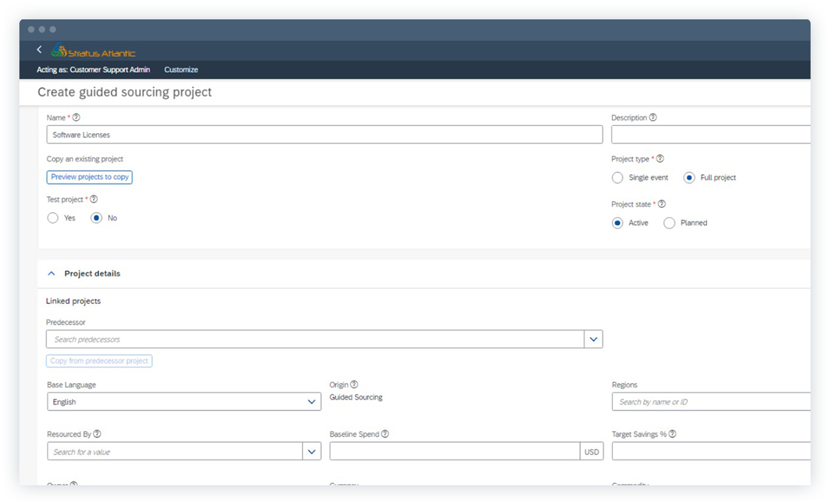Click Acting as: Customer Support Admin
Screen dimensions: 830x504
click(93, 69)
